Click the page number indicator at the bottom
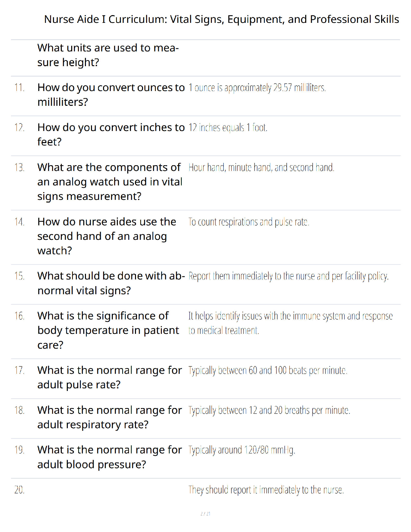The width and height of the screenshot is (411, 532). click(x=205, y=514)
